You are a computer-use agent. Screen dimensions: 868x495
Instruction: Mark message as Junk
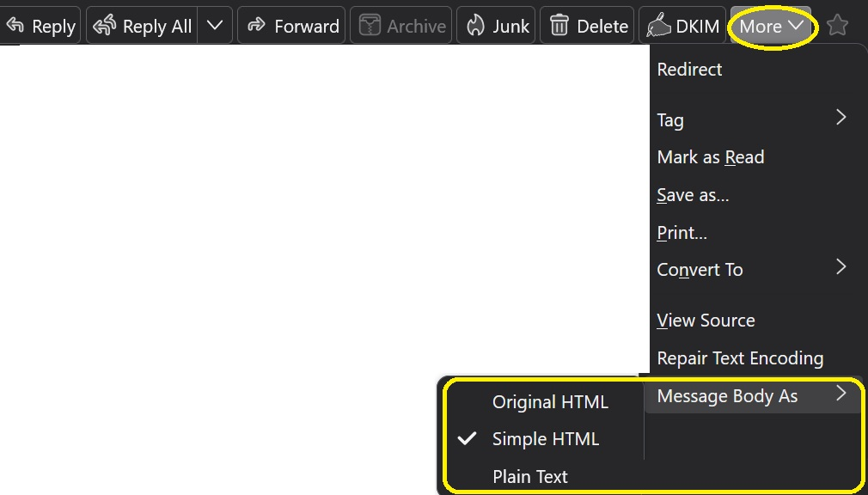495,26
